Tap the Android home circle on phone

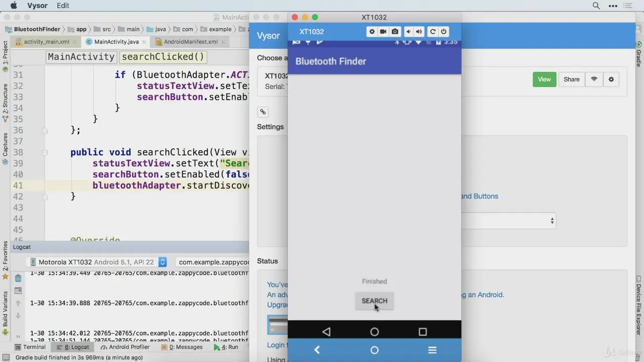click(x=374, y=332)
